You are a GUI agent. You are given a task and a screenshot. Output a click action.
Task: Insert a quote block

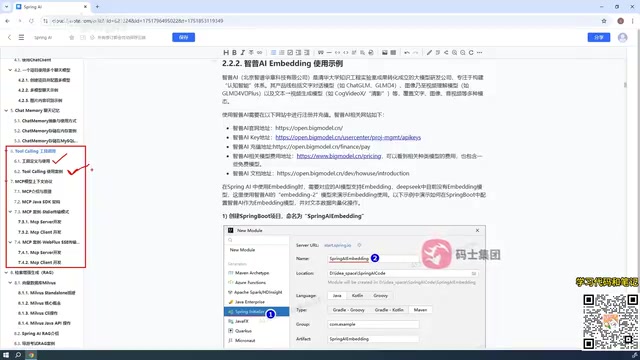pos(321,53)
